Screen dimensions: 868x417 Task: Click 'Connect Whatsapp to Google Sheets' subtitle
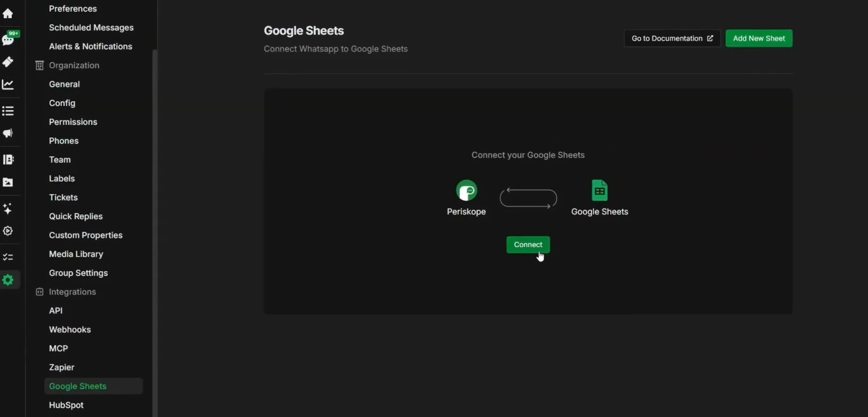pyautogui.click(x=336, y=49)
